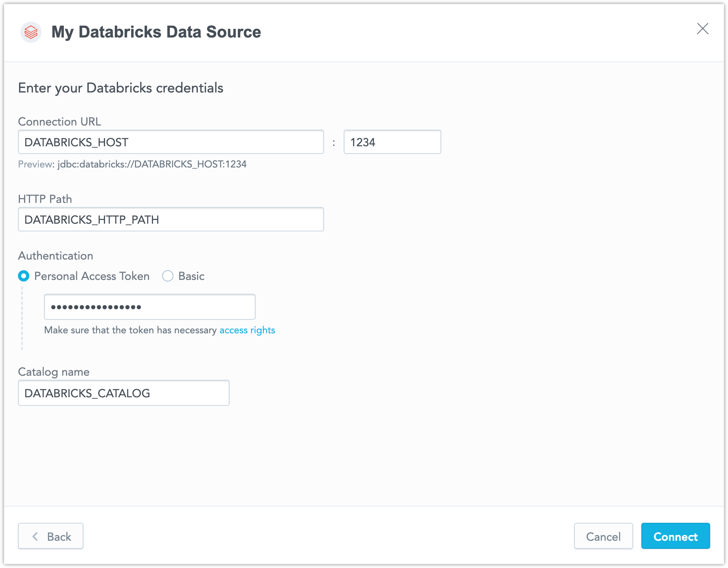Click the Authentication section label

coord(55,256)
